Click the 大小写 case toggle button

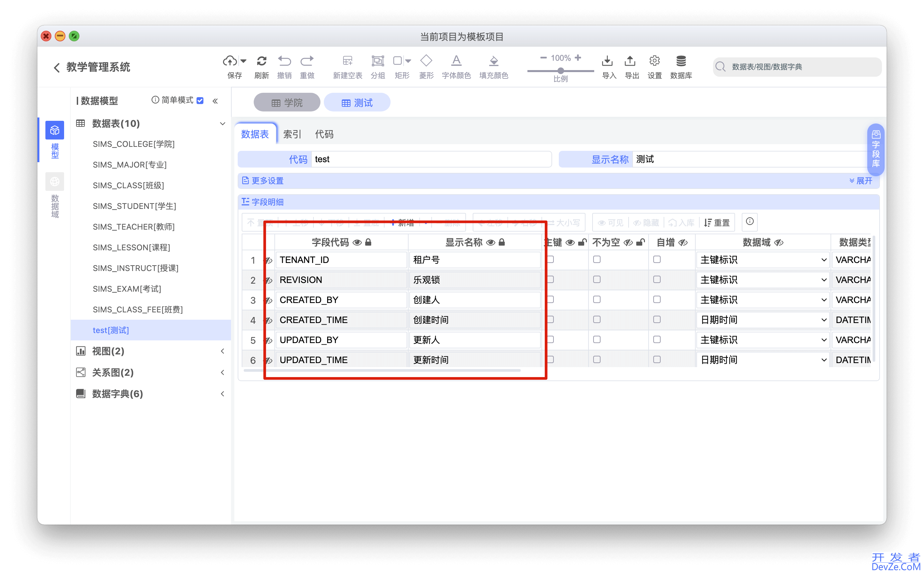click(x=564, y=223)
